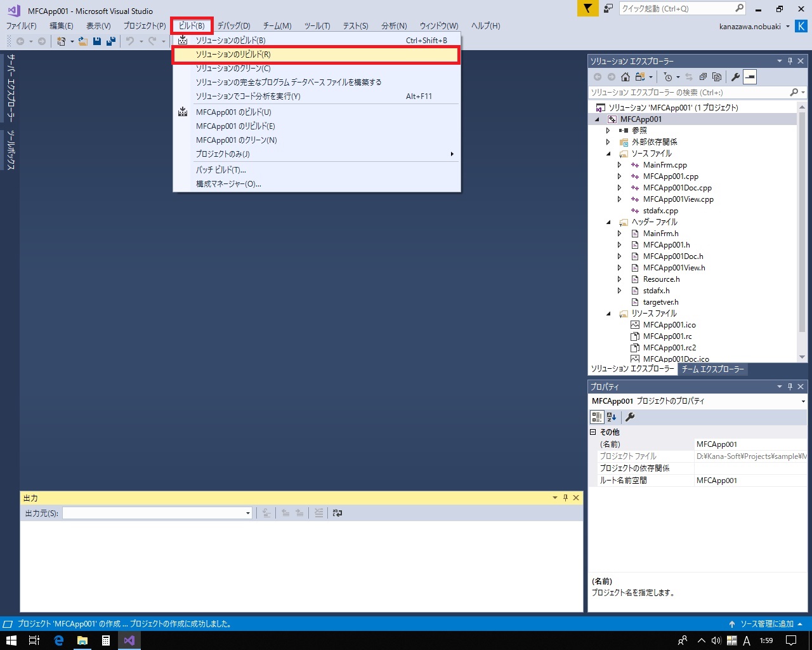This screenshot has width=812, height=650.
Task: Select the ソリューション 'MFCApp001' root node
Action: pos(673,107)
